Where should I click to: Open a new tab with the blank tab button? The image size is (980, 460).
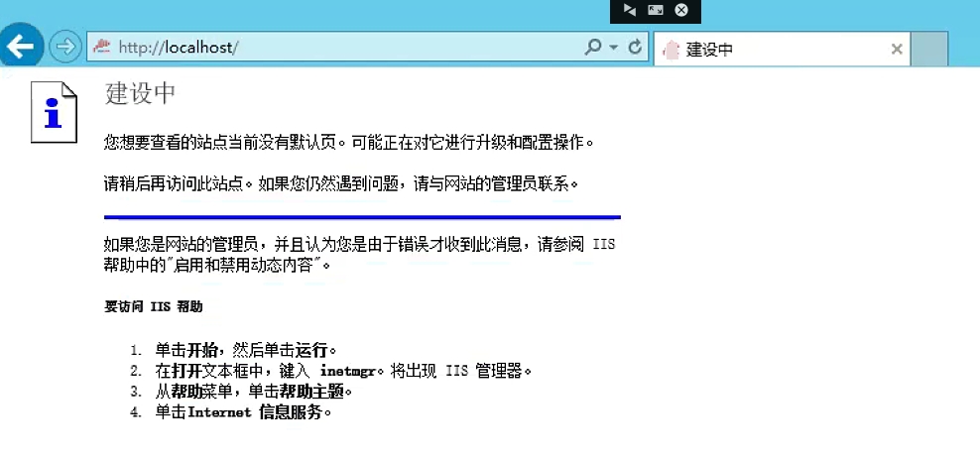pos(929,49)
